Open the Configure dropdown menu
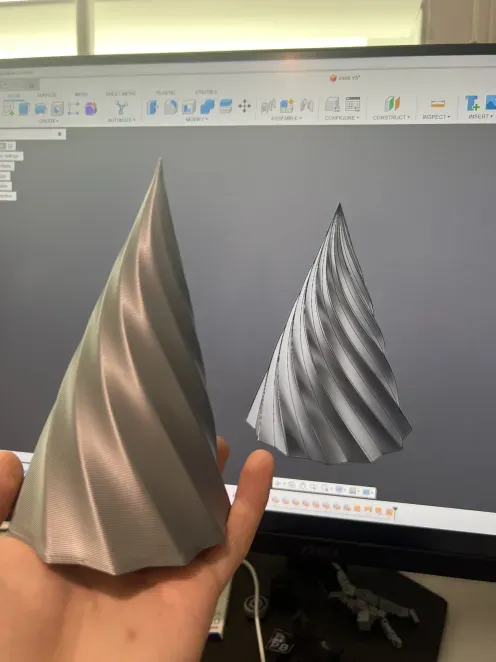This screenshot has width=496, height=662. pos(342,118)
